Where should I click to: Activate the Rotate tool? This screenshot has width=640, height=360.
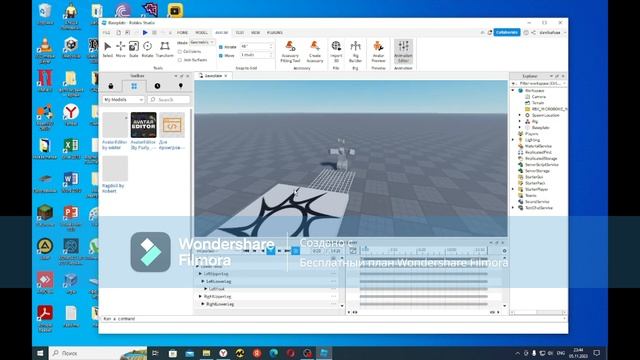point(147,49)
